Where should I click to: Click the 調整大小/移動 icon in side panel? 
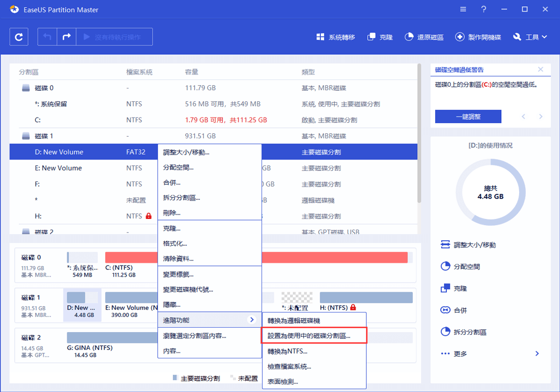(x=445, y=245)
